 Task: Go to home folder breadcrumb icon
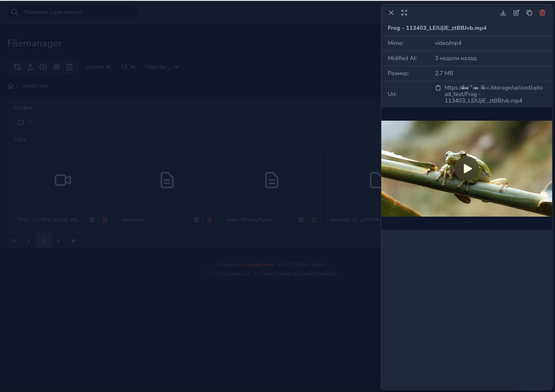coord(11,86)
